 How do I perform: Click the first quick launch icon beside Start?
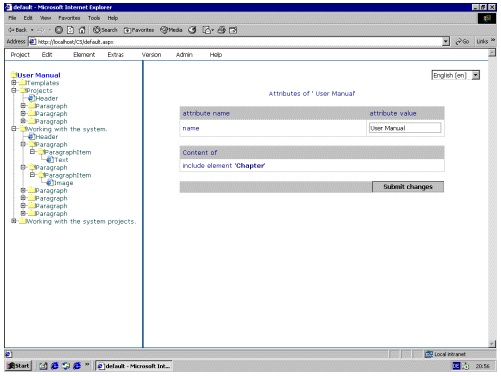(43, 366)
